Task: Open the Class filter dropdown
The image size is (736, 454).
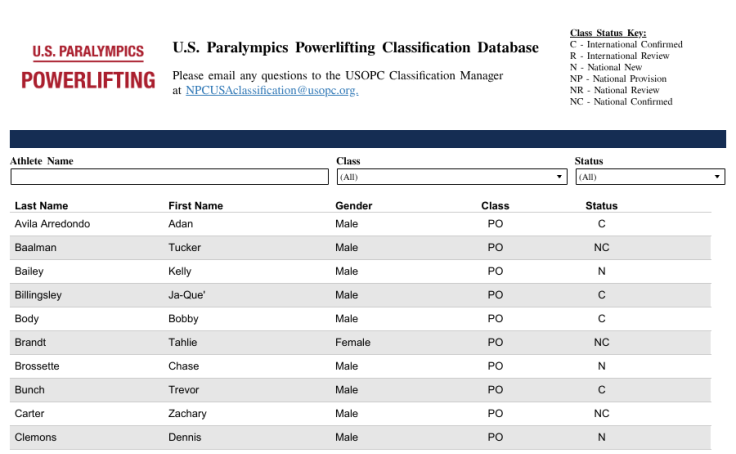Action: [x=451, y=177]
